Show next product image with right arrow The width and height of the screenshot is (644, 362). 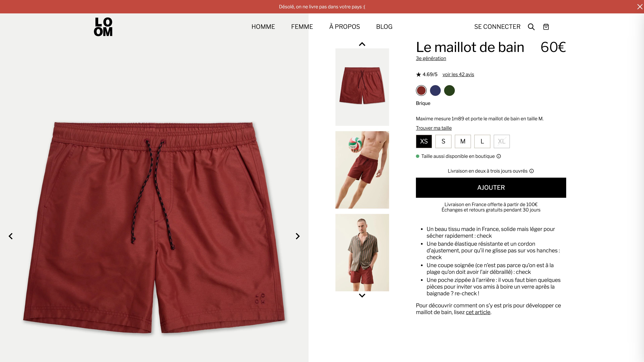click(298, 236)
